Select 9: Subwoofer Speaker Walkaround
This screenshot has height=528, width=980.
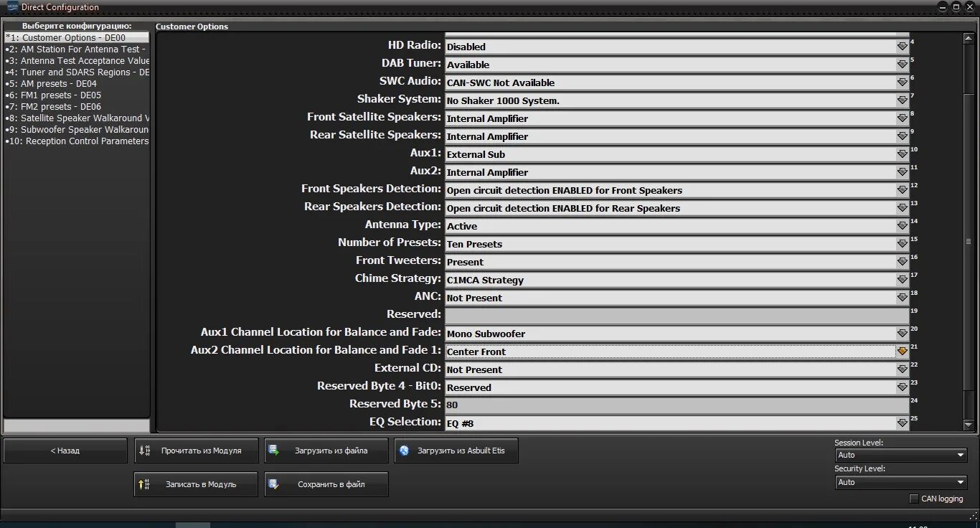[77, 129]
